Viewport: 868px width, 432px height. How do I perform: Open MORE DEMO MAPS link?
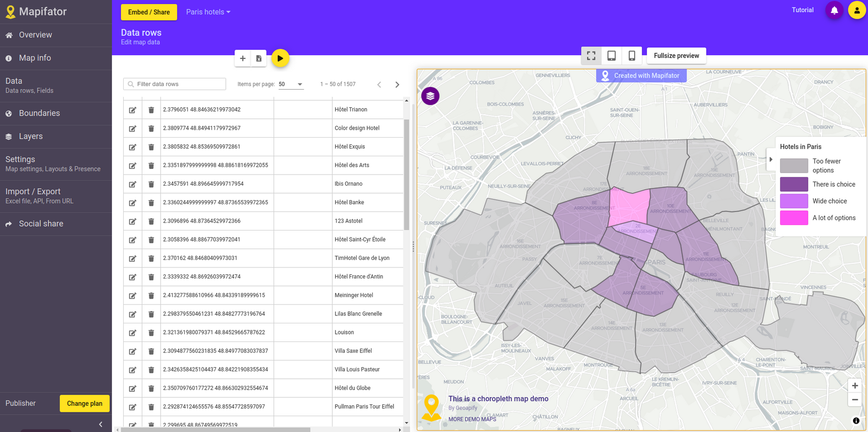472,419
